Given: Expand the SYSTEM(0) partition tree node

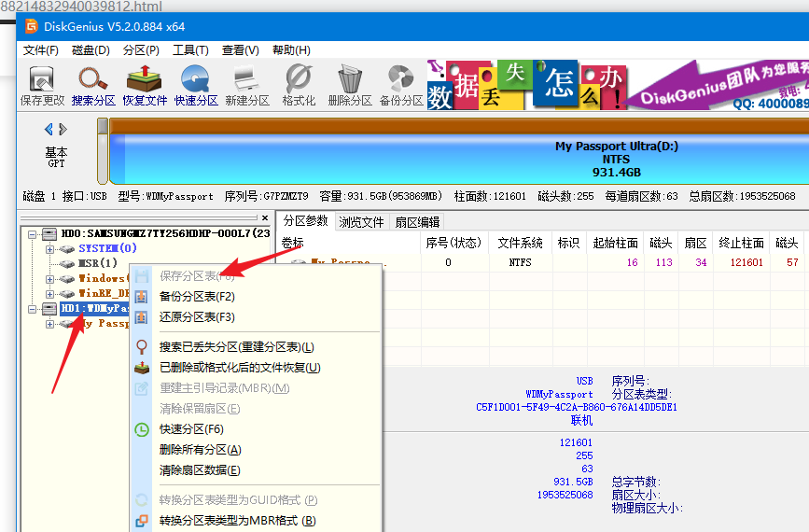Looking at the screenshot, I should point(50,249).
